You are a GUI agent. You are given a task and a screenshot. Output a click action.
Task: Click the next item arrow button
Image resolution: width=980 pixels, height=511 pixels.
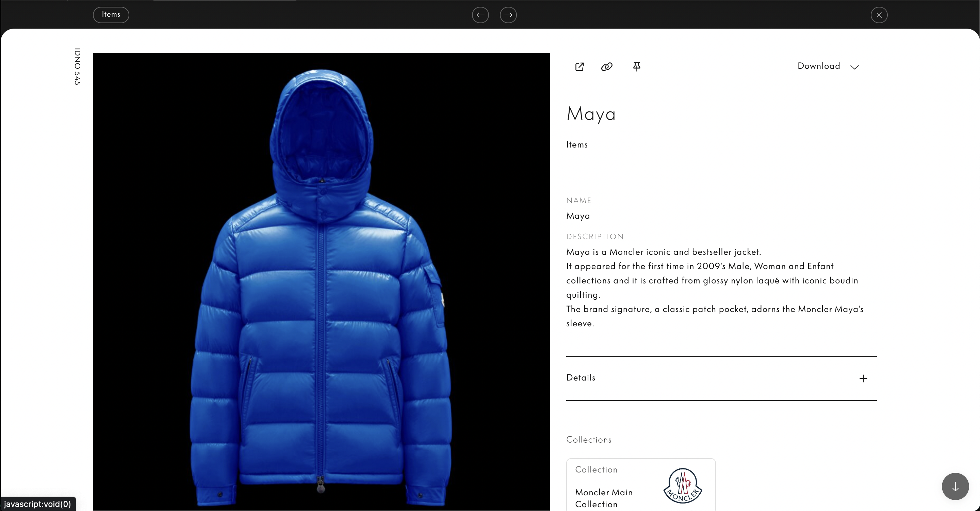[x=508, y=15]
